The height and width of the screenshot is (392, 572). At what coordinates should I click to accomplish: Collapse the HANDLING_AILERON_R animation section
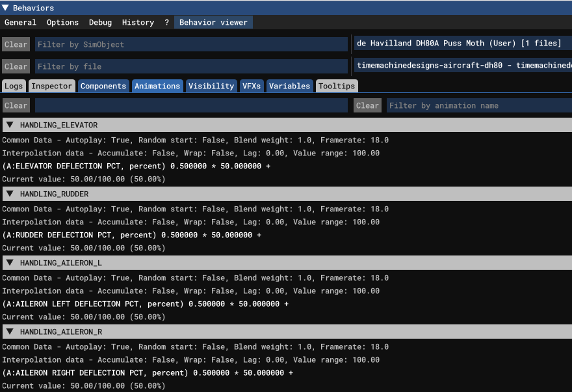[10, 332]
